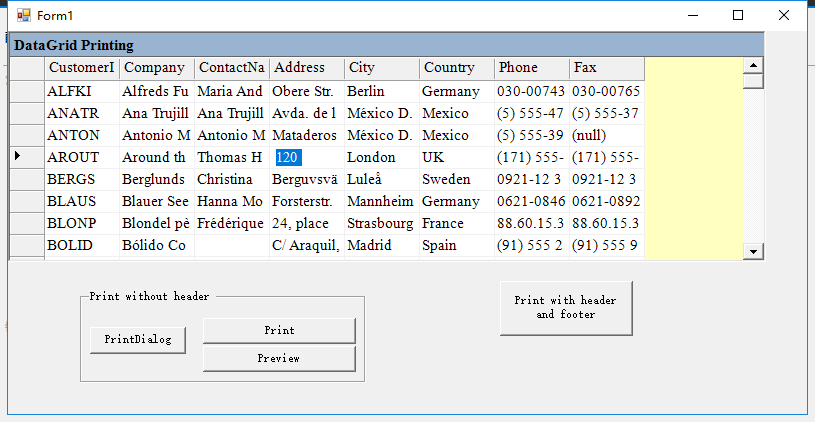This screenshot has height=422, width=815.
Task: Click the Phone column header
Action: click(531, 68)
